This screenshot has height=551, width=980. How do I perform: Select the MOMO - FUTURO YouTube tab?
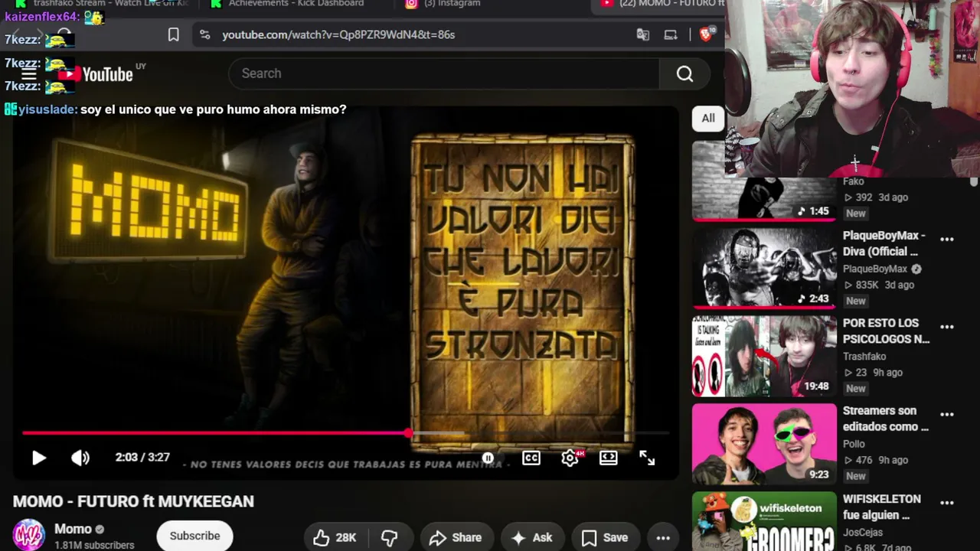click(662, 4)
